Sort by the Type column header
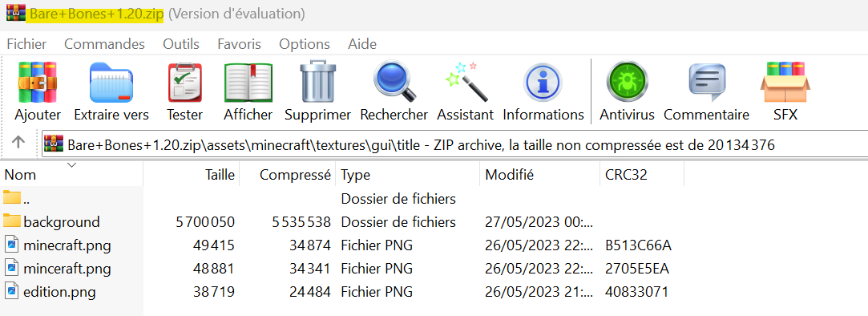868x316 pixels. click(x=408, y=175)
